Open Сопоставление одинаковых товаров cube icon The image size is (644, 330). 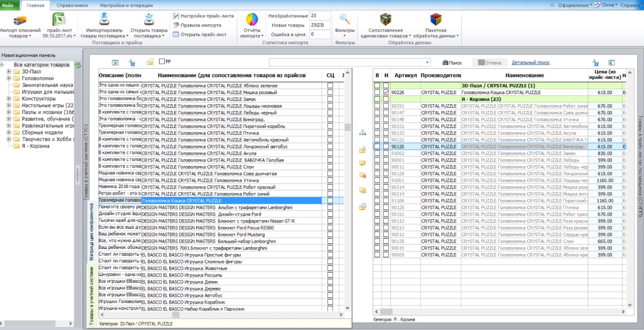[x=385, y=19]
